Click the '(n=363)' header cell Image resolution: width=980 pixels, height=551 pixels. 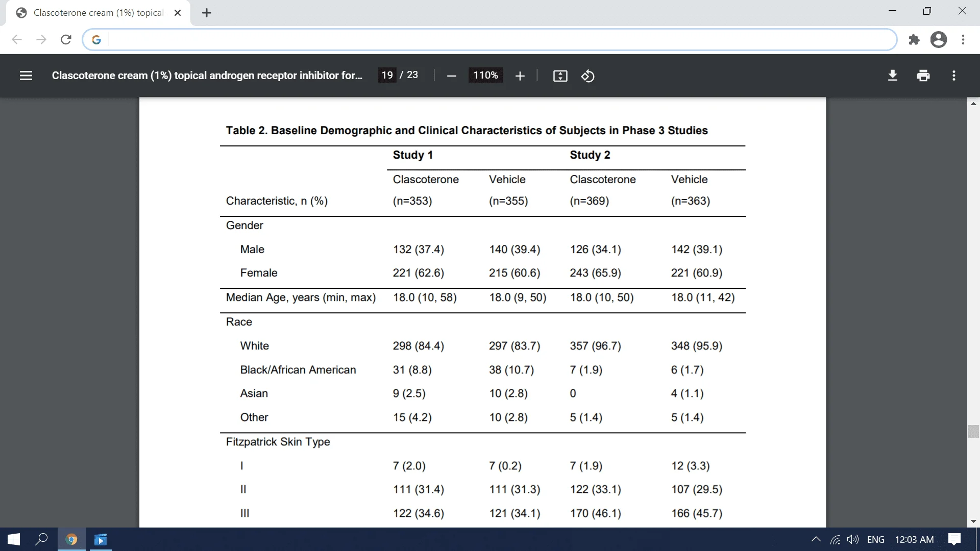coord(690,201)
